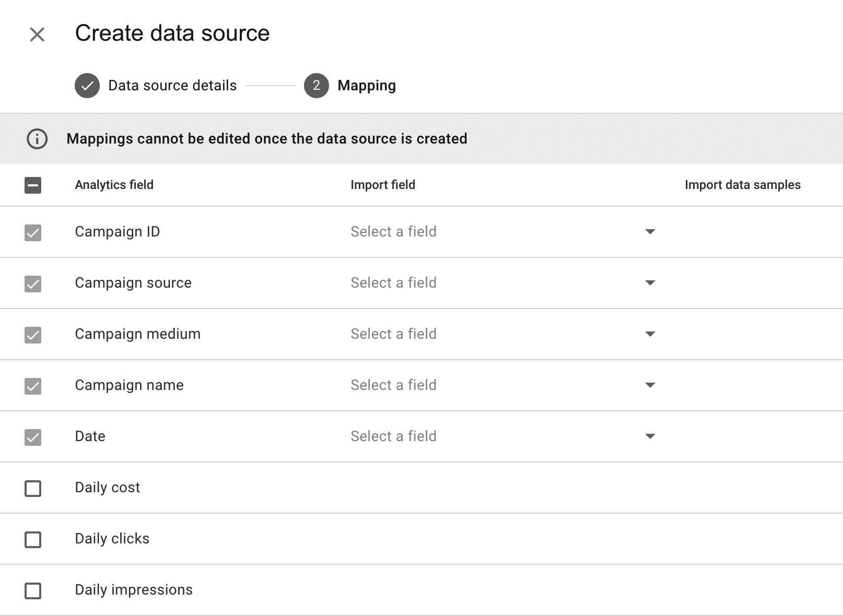
Task: Enable the Daily clicks checkbox
Action: pos(33,539)
